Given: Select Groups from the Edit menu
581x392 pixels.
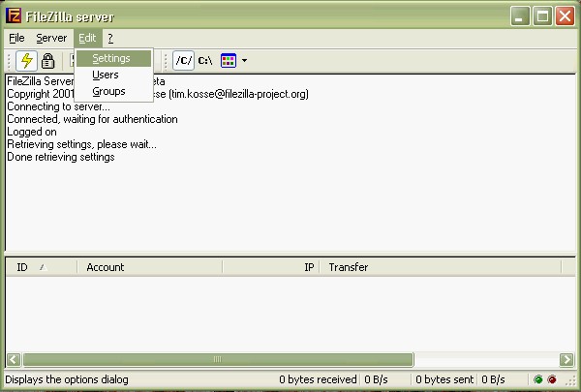Looking at the screenshot, I should 108,91.
